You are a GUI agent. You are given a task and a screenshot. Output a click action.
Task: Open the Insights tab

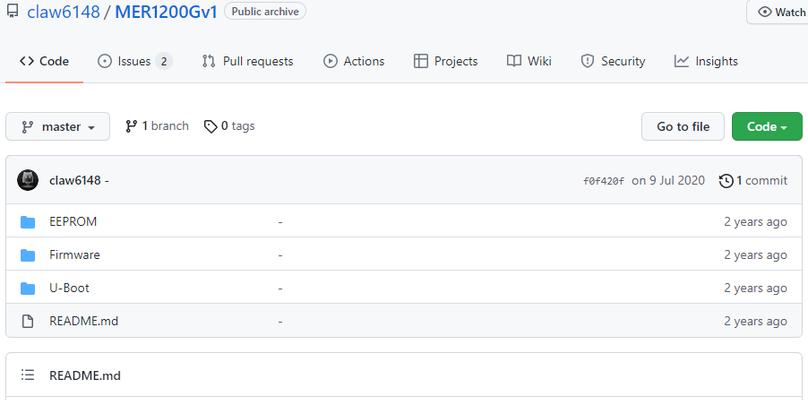(x=706, y=61)
